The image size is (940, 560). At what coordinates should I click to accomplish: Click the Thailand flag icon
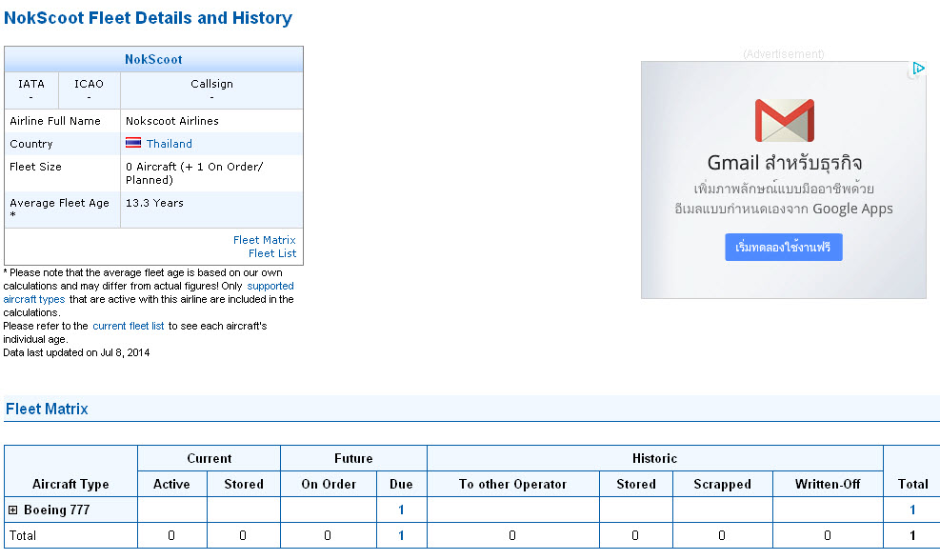pos(133,143)
